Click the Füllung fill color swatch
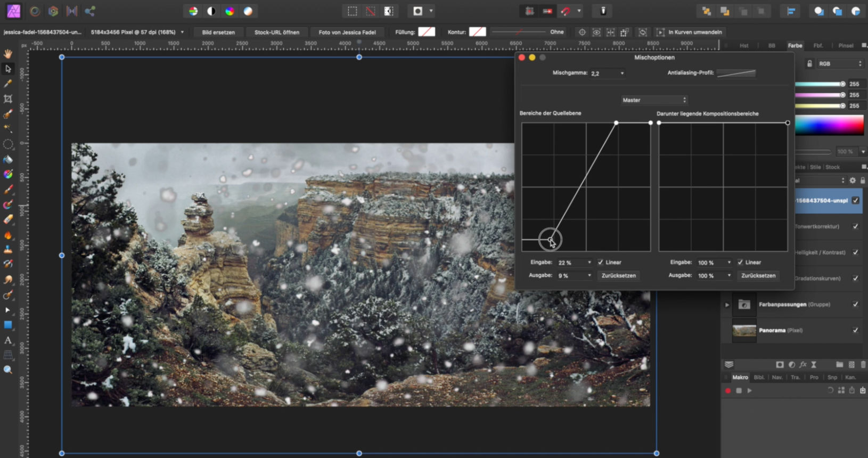 tap(427, 32)
